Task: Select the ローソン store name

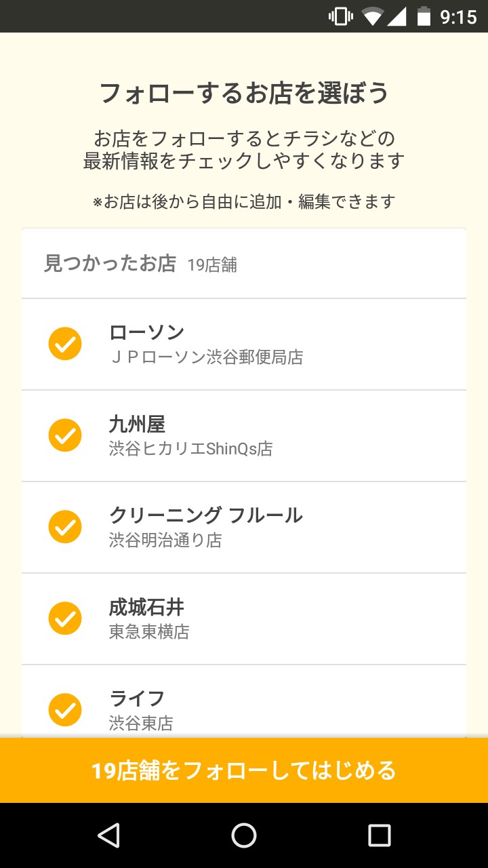Action: pyautogui.click(x=147, y=332)
